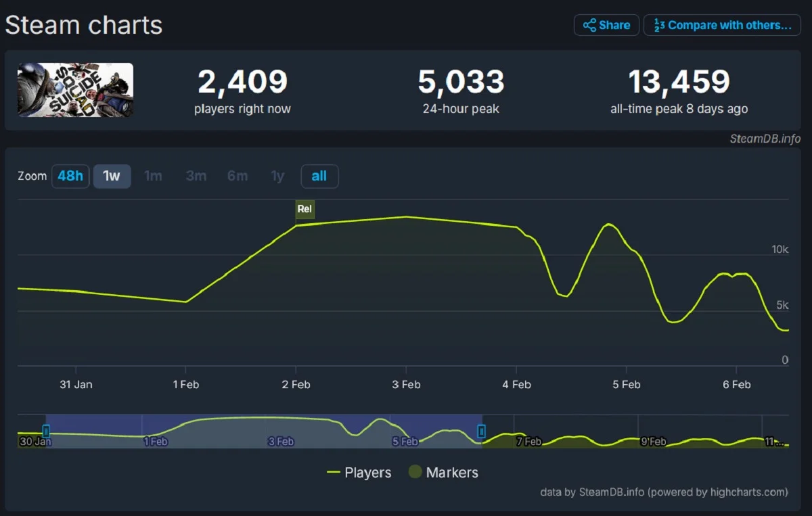Toggle the Markers series in legend

tap(443, 473)
